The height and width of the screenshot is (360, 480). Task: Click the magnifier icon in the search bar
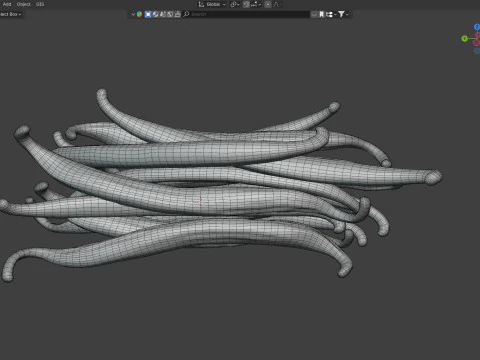point(186,14)
